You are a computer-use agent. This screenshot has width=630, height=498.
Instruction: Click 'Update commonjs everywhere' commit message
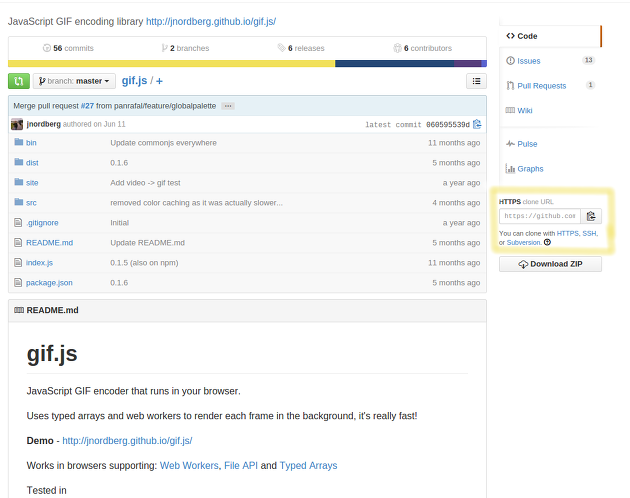pos(163,143)
